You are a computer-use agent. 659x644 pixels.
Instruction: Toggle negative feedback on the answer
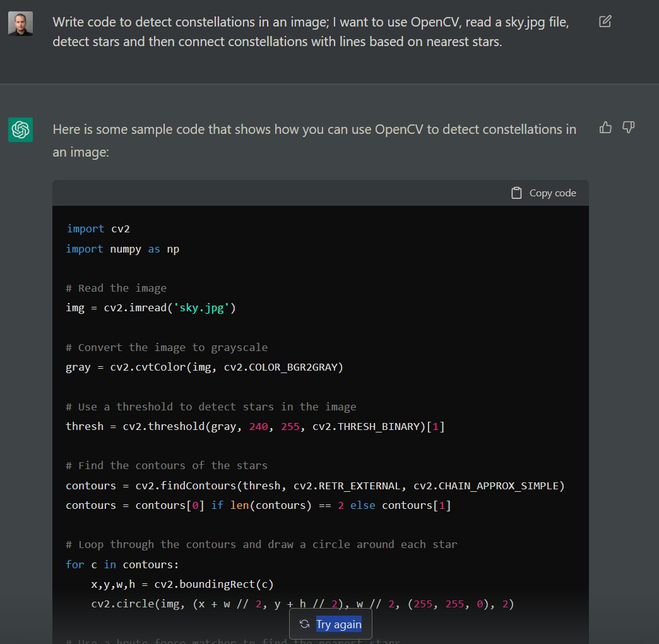coord(628,127)
